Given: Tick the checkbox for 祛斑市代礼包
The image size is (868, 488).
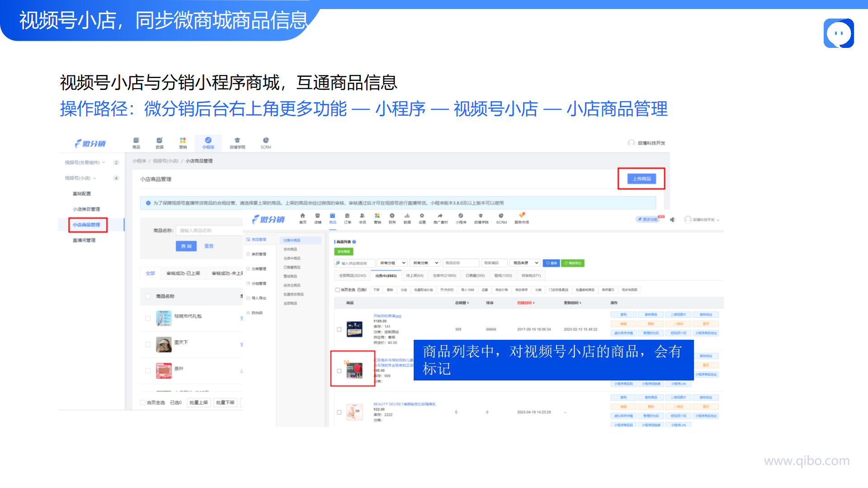Looking at the screenshot, I should (148, 318).
